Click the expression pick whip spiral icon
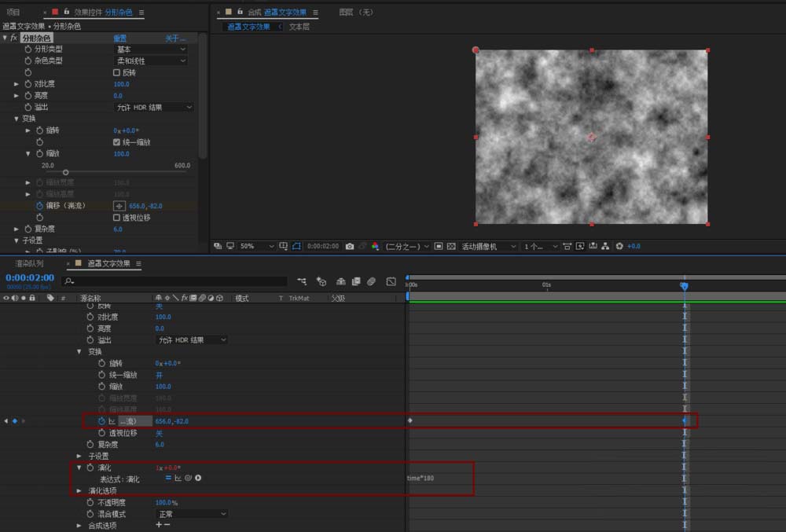This screenshot has width=786, height=532. 188,478
